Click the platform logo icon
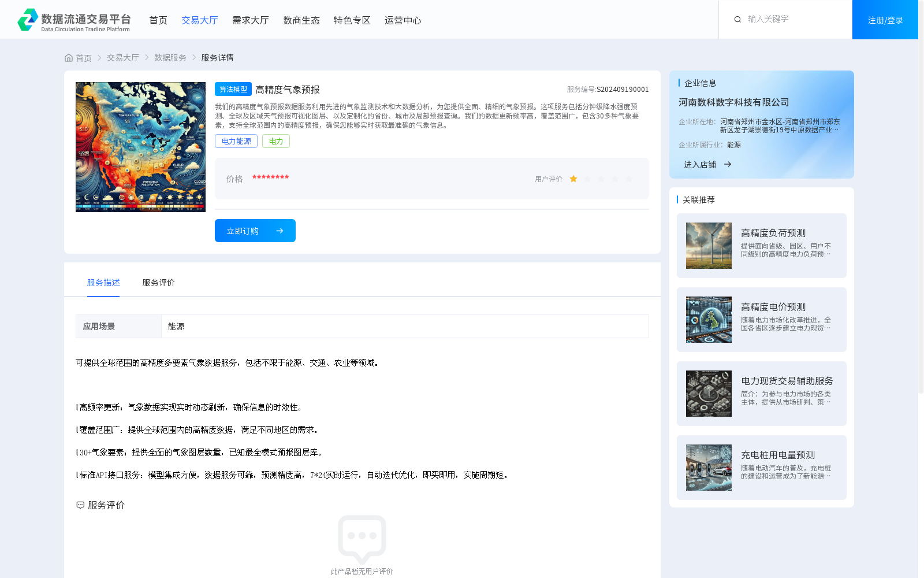This screenshot has height=578, width=924. tap(28, 20)
